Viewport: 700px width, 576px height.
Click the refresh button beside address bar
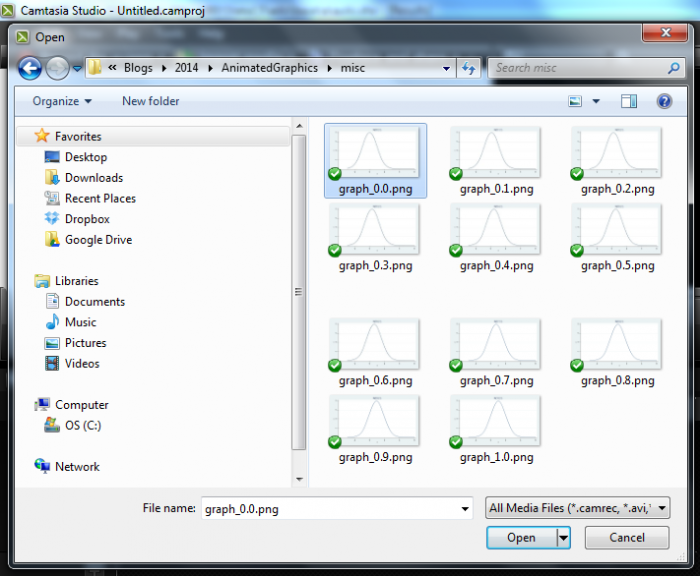[x=469, y=68]
